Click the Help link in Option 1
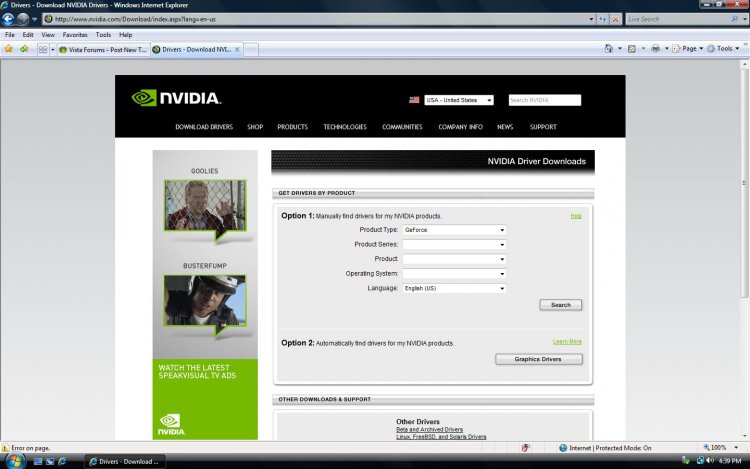 click(576, 216)
